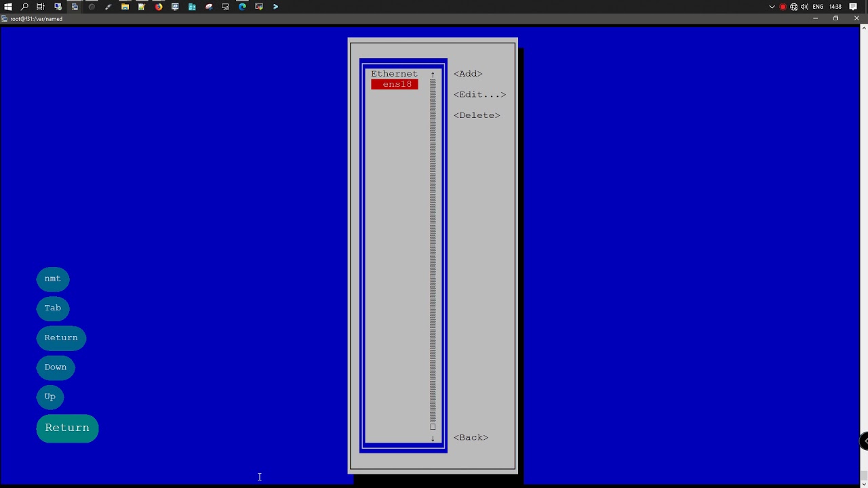Select the <Add> connection option

pos(468,74)
